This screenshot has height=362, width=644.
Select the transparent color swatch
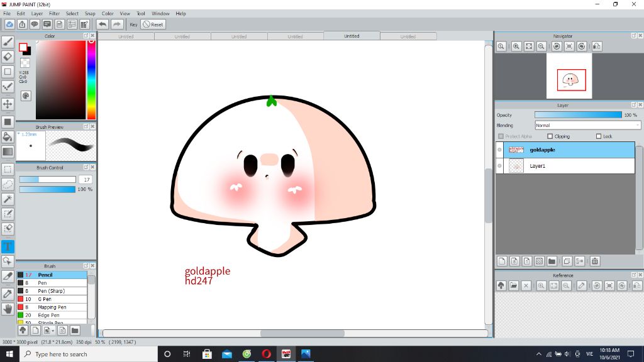25,63
